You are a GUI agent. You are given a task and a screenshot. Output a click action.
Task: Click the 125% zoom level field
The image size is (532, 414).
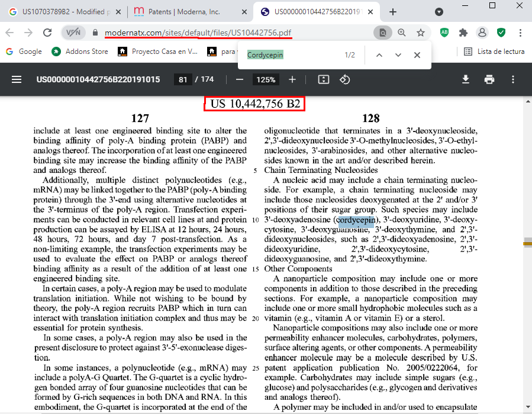click(266, 79)
